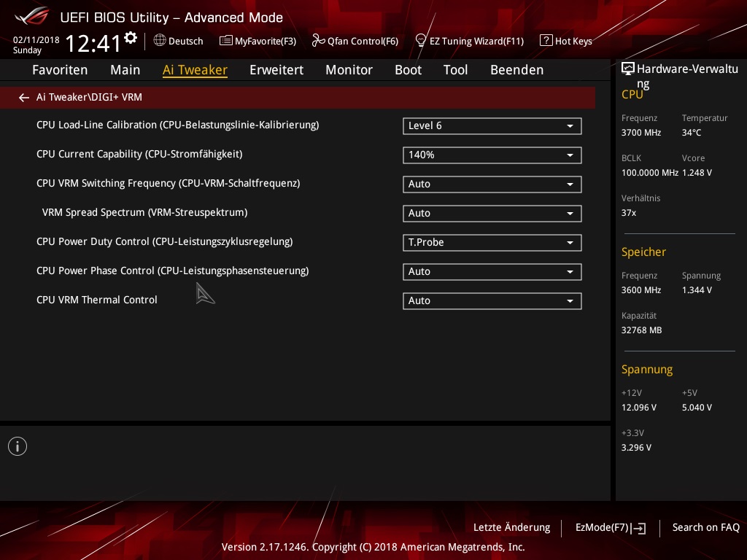The image size is (747, 560).
Task: Expand CPU Power Phase Control dropdown
Action: [492, 272]
